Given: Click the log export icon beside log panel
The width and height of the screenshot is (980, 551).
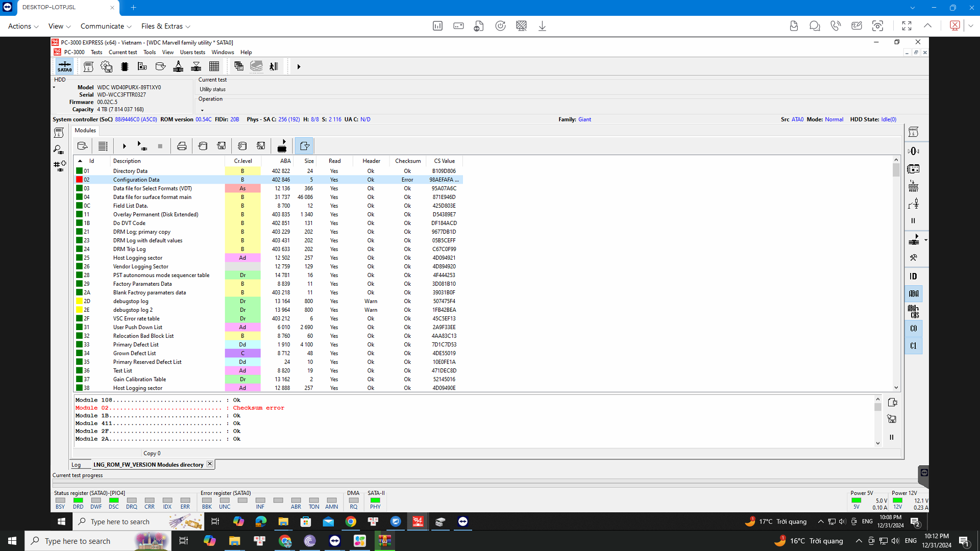Looking at the screenshot, I should coord(892,403).
